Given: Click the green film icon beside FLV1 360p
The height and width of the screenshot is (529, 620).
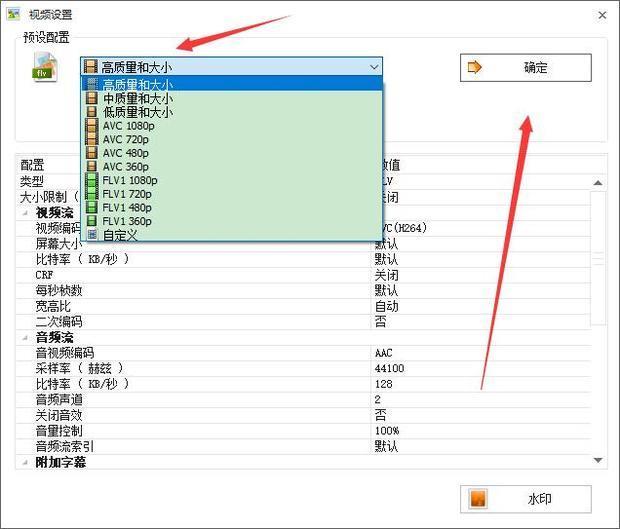Looking at the screenshot, I should click(x=92, y=221).
